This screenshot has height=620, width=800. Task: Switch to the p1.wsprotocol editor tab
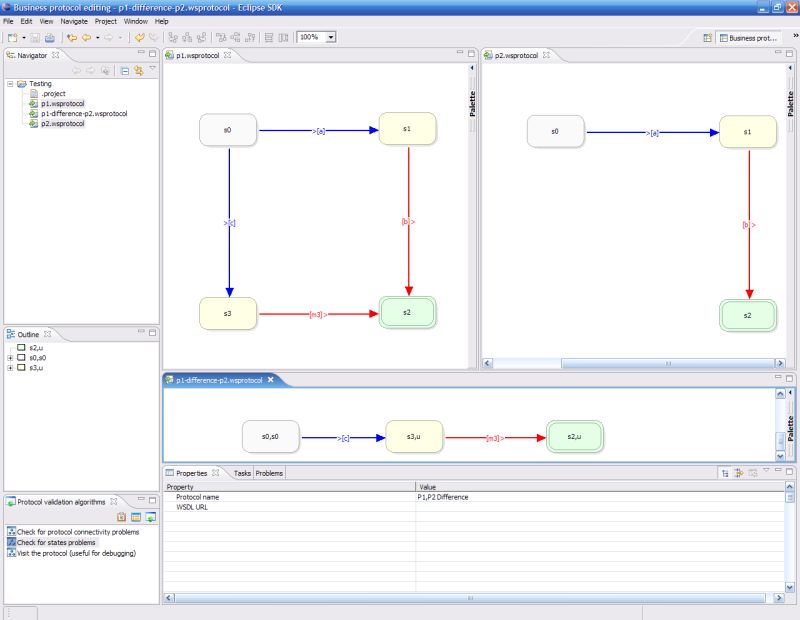(x=197, y=55)
